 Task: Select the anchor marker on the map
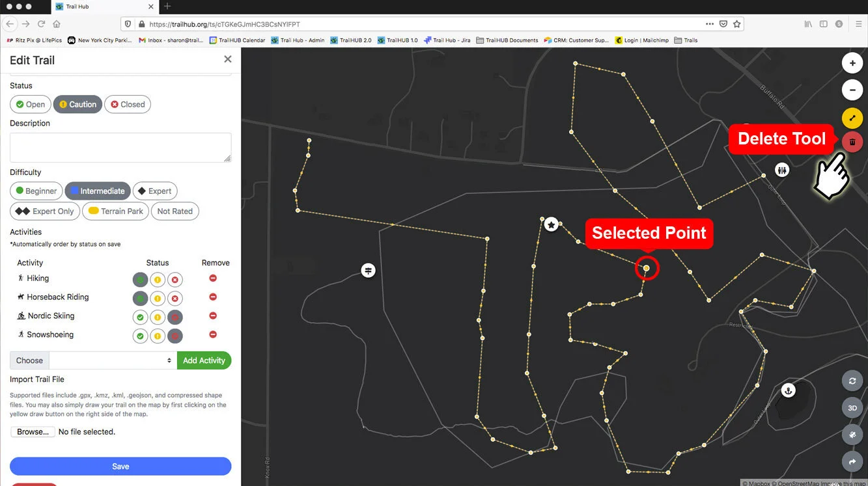point(788,390)
